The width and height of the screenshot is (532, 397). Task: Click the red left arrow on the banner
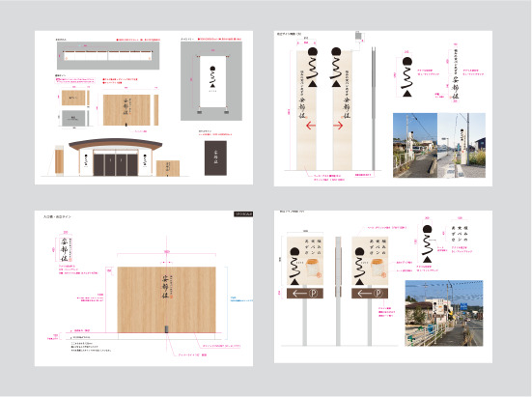tap(311, 126)
